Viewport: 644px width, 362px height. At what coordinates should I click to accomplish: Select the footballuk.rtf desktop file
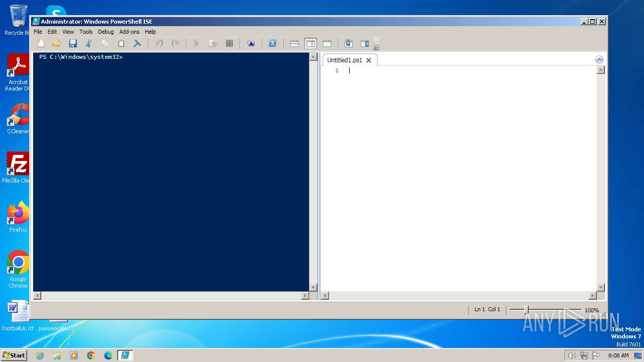[x=18, y=316]
